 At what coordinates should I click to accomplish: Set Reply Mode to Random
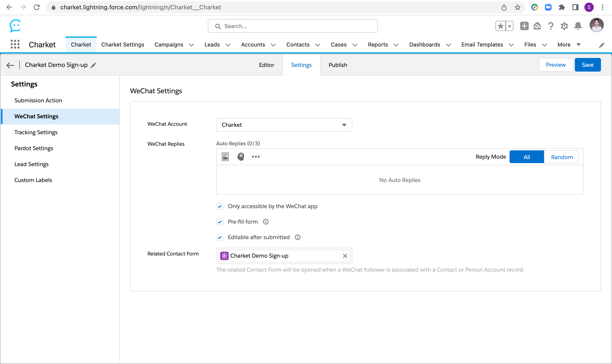(562, 157)
